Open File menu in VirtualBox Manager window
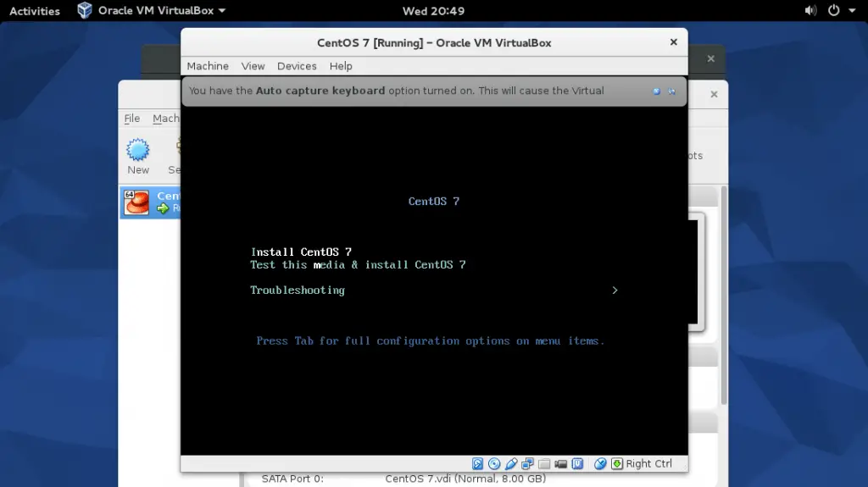The height and width of the screenshot is (487, 868). coord(131,118)
